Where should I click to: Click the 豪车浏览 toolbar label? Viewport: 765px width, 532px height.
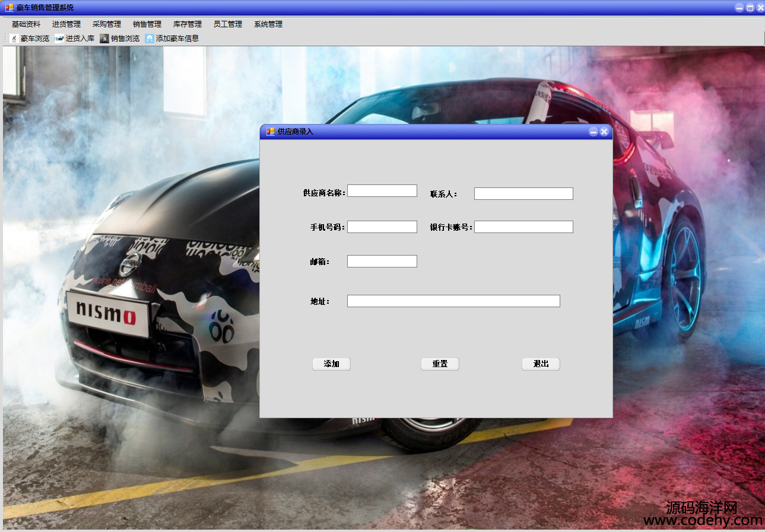point(35,39)
